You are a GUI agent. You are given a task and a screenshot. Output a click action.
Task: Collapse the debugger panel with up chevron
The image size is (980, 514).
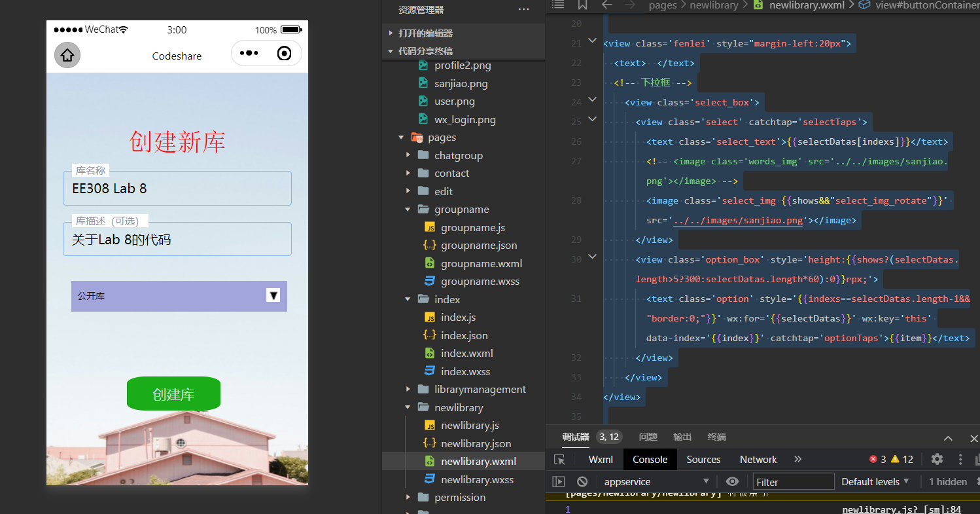point(949,438)
